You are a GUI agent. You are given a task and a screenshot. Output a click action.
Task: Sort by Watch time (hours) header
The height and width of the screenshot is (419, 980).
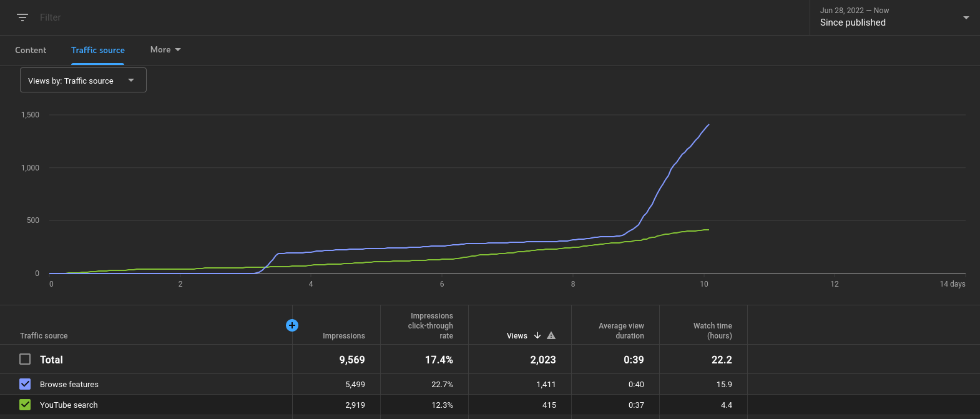[x=713, y=330]
